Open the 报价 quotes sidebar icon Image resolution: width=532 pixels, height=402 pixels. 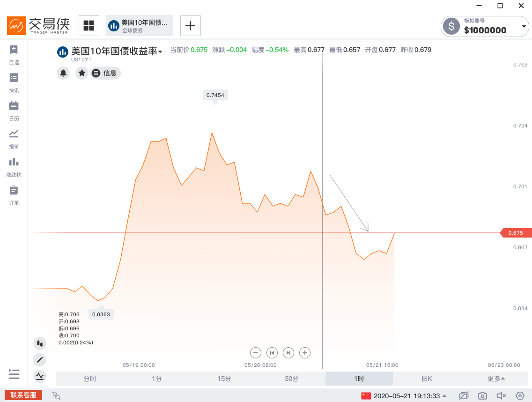point(14,139)
